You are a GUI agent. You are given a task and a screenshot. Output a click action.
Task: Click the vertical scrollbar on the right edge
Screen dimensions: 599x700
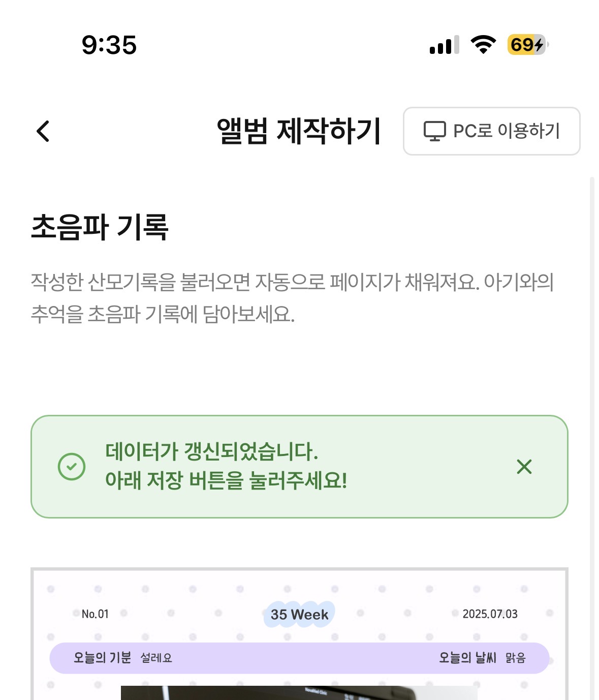[591, 437]
